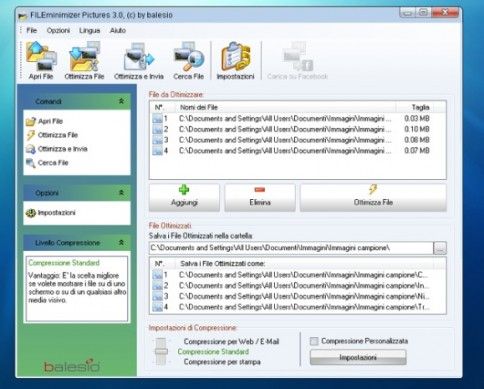Choose Compressione Standard level

coord(213,352)
